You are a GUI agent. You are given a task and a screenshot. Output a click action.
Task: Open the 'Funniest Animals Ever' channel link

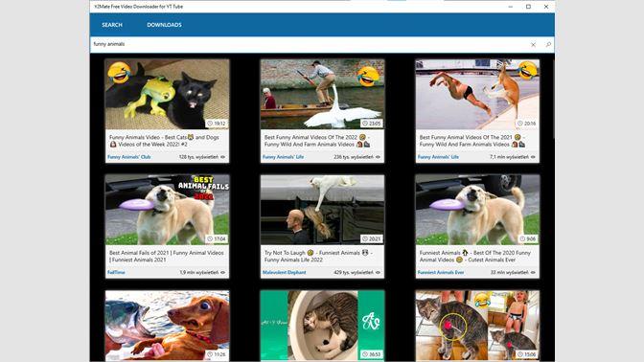441,272
